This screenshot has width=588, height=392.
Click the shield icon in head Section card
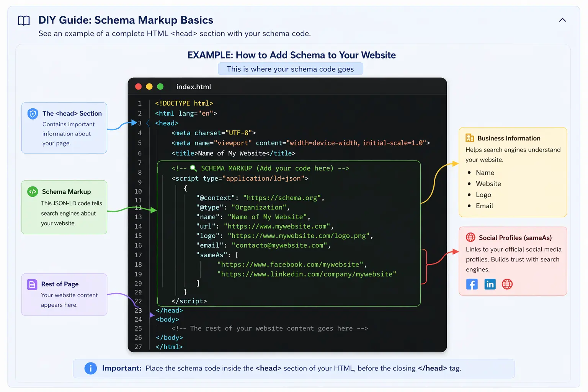[33, 114]
